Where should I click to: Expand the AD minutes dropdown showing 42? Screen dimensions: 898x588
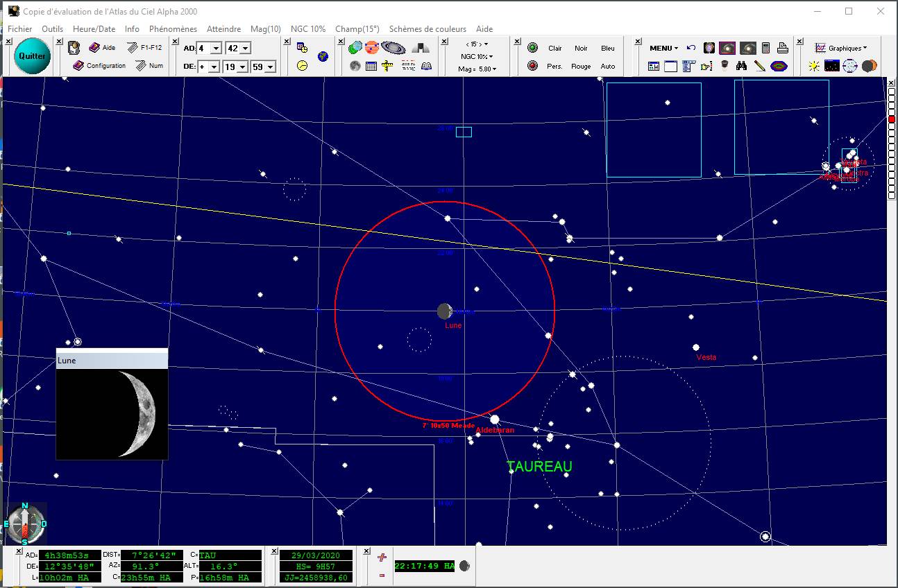[x=245, y=49]
